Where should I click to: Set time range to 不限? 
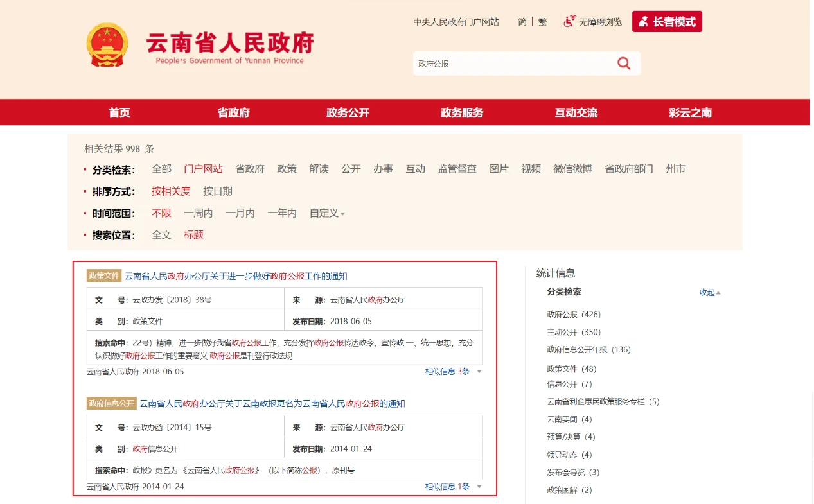pos(161,213)
